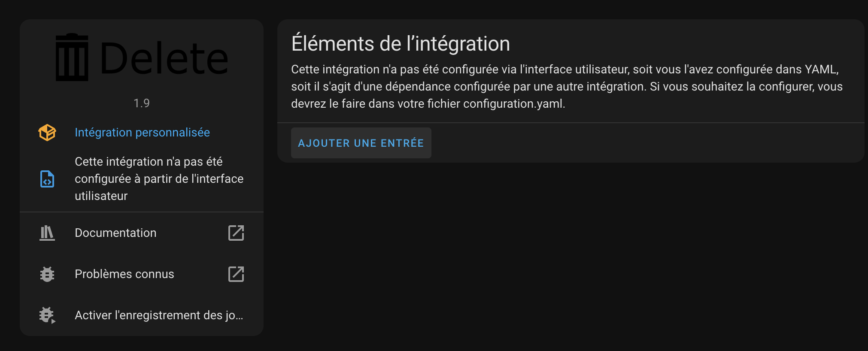This screenshot has height=351, width=868.
Task: Click the Delete integration title text
Action: pyautogui.click(x=164, y=58)
